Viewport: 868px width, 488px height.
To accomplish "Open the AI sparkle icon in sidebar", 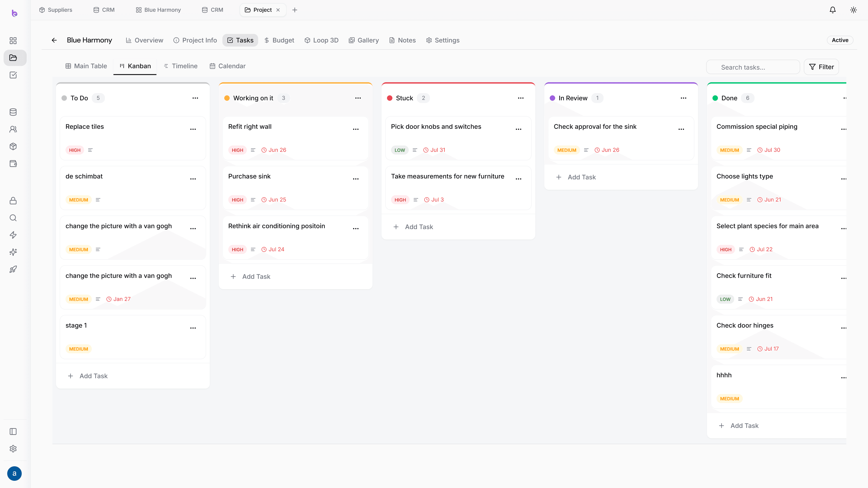I will [x=13, y=252].
